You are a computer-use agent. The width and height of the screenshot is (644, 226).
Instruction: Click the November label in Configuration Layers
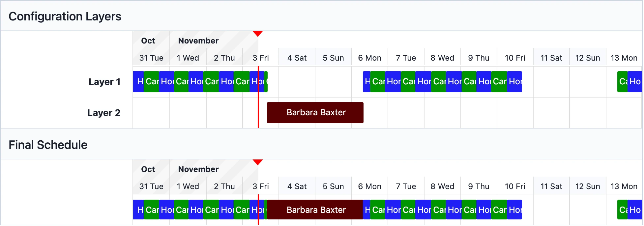(198, 41)
